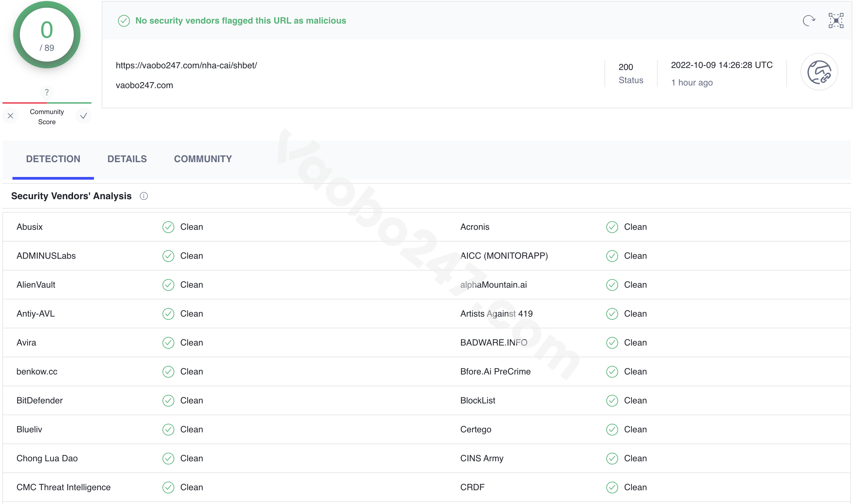Click the Clean check icon for Chong Lua Dao

point(168,458)
